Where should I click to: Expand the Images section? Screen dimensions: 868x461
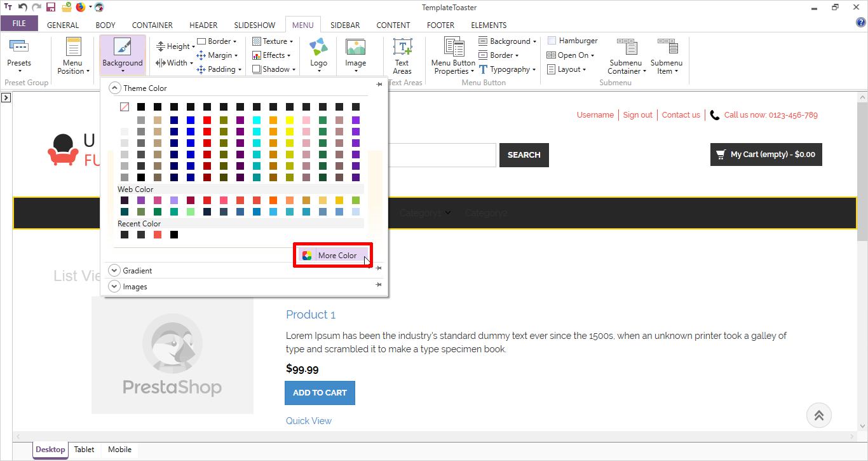pos(114,287)
